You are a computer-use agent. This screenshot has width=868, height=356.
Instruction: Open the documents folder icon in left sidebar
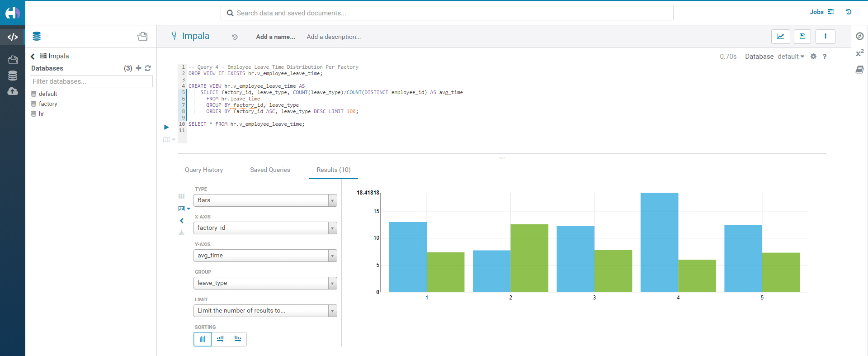(x=13, y=59)
